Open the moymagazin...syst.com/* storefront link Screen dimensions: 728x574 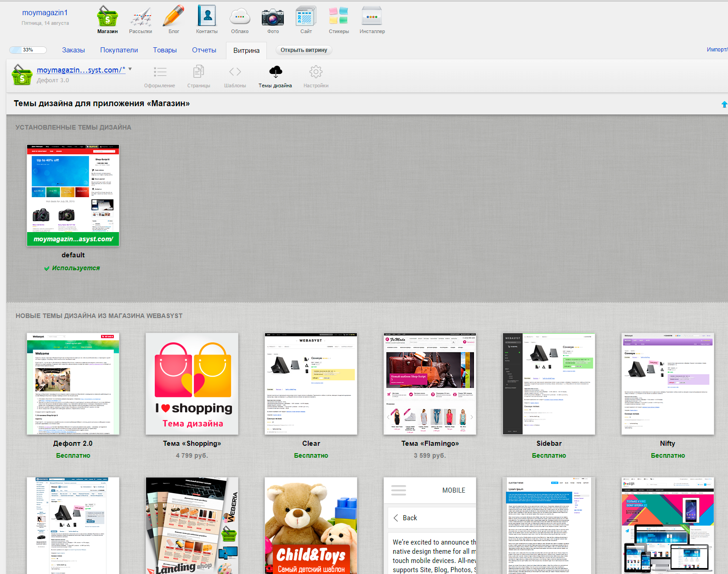pos(81,70)
